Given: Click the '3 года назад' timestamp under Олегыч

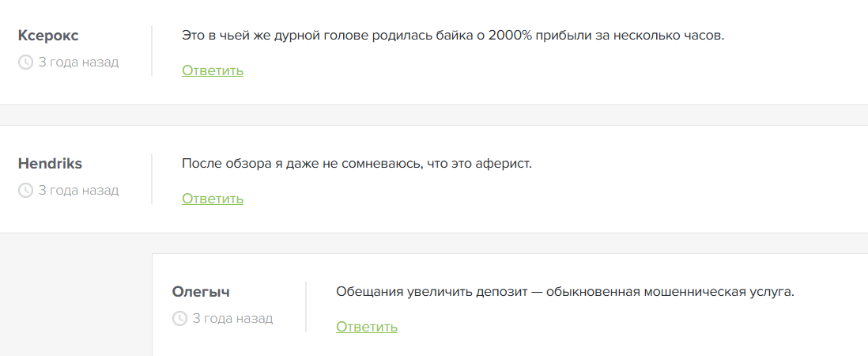Looking at the screenshot, I should 232,318.
